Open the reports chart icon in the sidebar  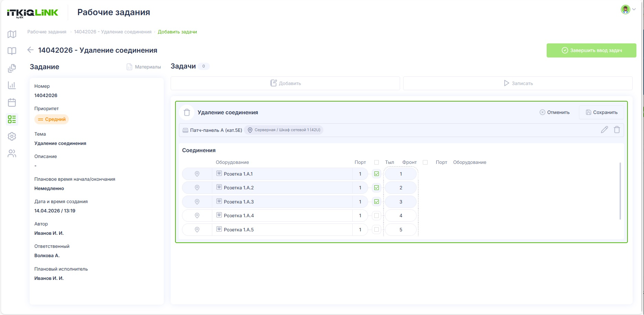[12, 85]
